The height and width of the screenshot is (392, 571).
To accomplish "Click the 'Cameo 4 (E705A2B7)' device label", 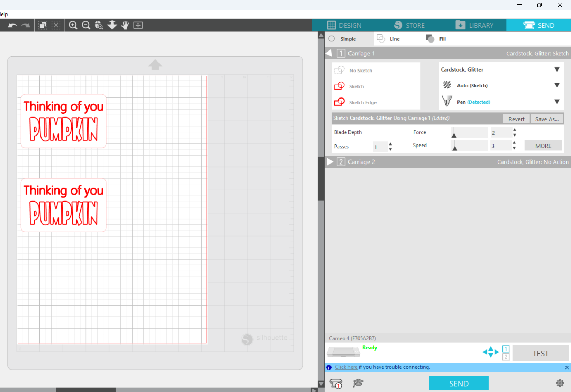I will click(x=352, y=338).
